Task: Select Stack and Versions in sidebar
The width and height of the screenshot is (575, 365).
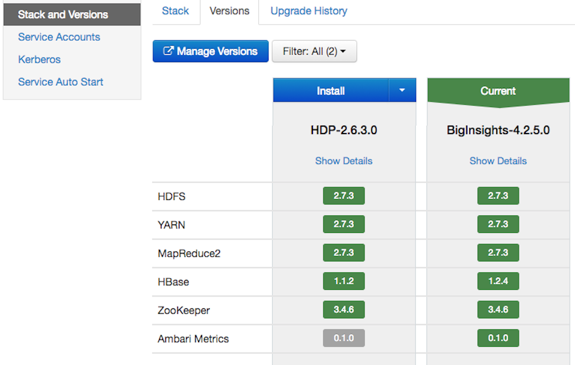Action: click(72, 15)
